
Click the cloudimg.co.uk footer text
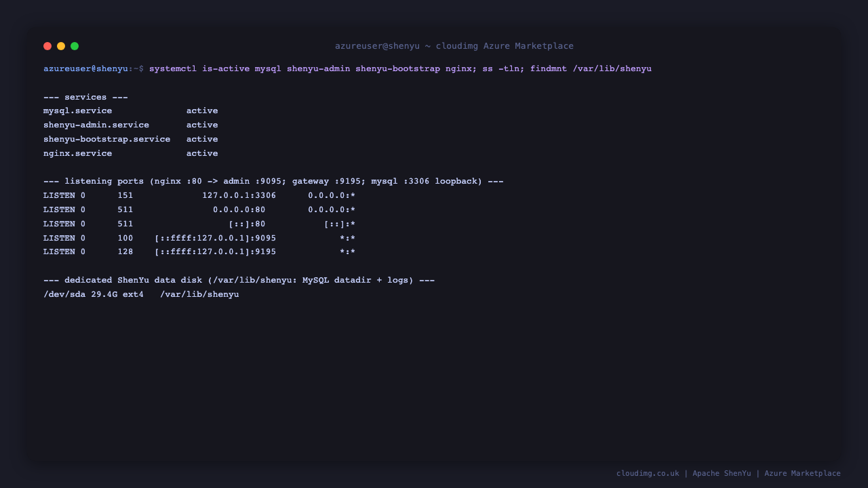click(648, 473)
